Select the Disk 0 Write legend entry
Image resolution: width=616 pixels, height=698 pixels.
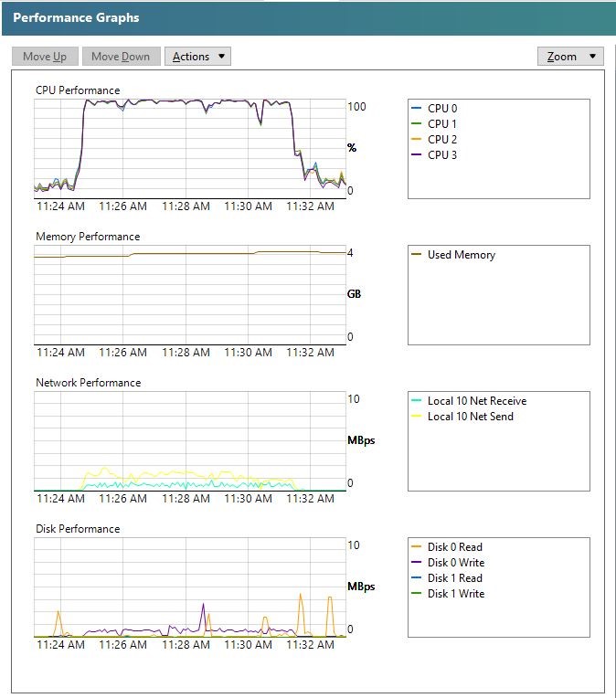[x=455, y=563]
